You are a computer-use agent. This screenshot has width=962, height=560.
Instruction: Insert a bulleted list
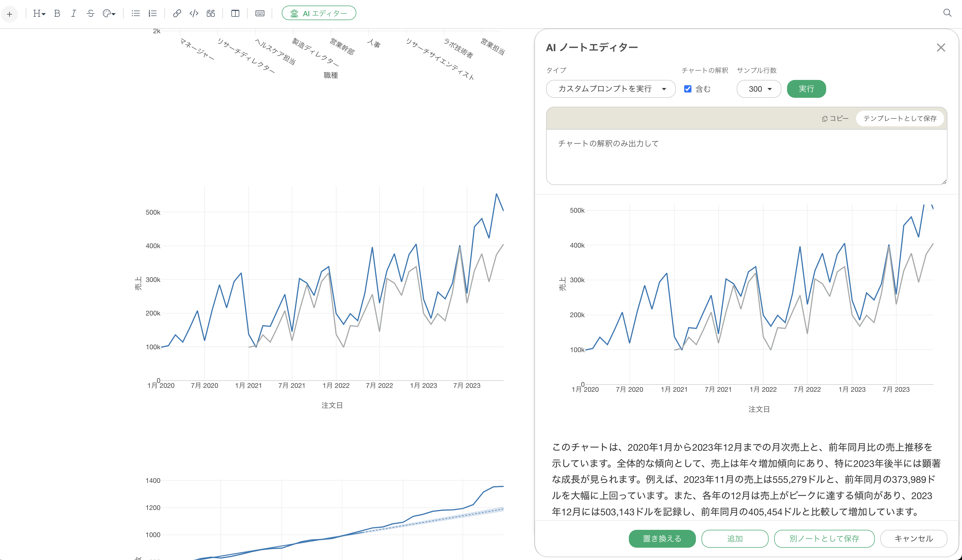[x=136, y=13]
